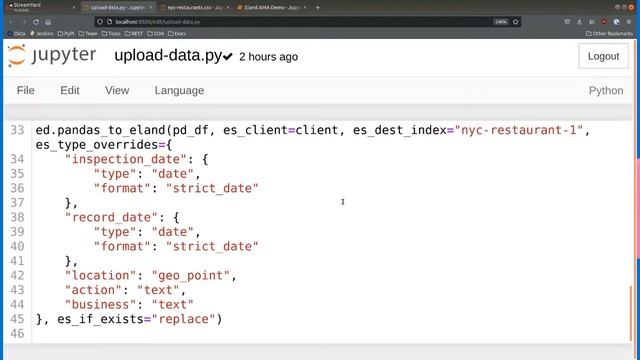Open the PyPI bookmarks folder
Screen dimensions: 640x360
[x=66, y=33]
